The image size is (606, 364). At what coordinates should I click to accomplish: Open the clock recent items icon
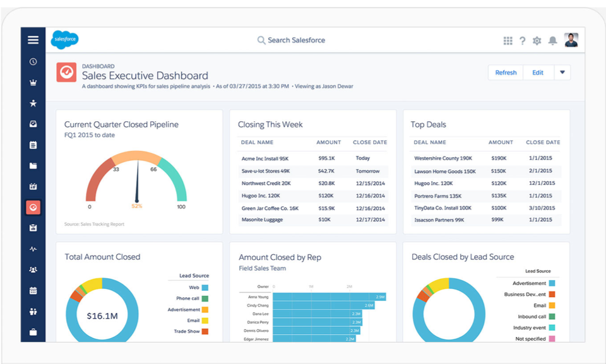coord(33,61)
